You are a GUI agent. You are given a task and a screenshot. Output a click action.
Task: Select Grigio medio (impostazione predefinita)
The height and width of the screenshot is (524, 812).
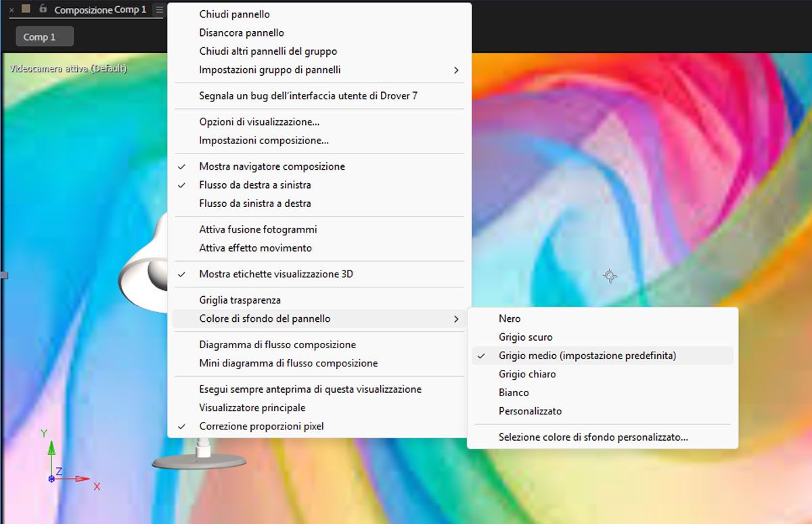602,356
